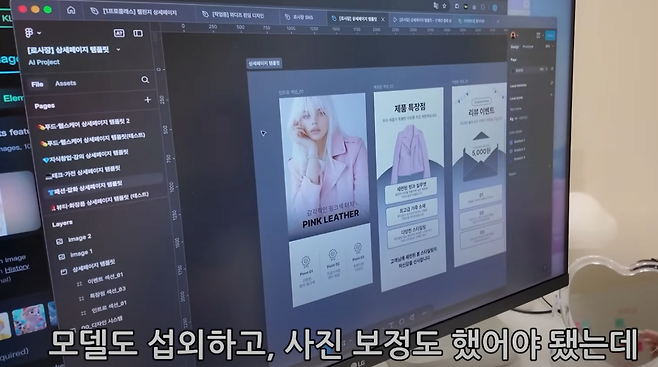Switch to the Prototype tab

click(x=527, y=47)
